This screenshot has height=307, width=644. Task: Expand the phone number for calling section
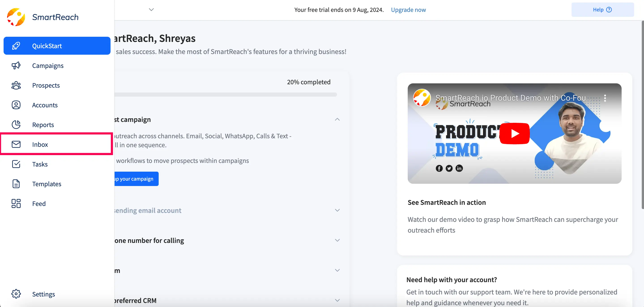coord(337,240)
